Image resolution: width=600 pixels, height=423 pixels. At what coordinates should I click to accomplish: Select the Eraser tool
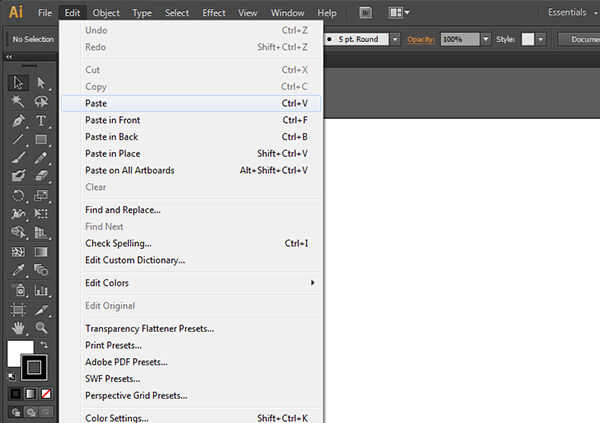(41, 176)
